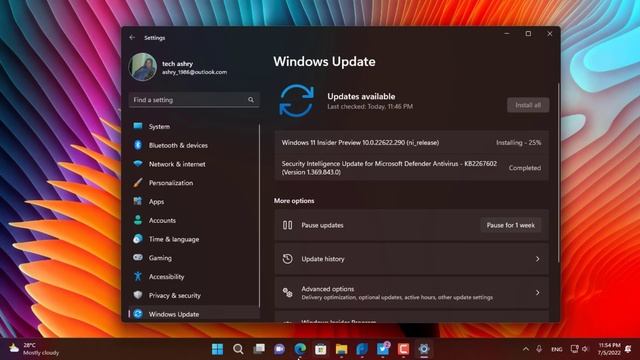Click the Windows 11 Insider Preview update row
The height and width of the screenshot is (360, 640).
(x=411, y=142)
